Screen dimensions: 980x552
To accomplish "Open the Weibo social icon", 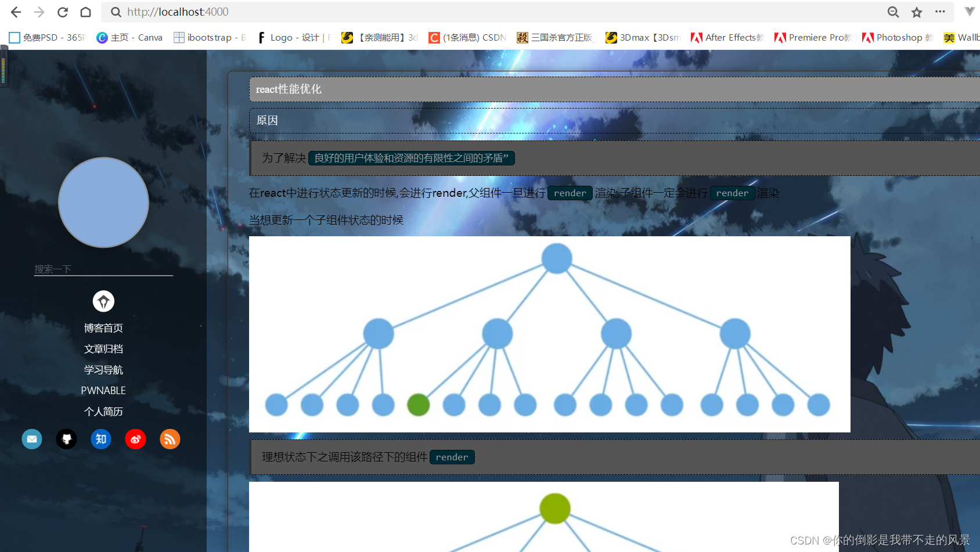I will coord(135,439).
